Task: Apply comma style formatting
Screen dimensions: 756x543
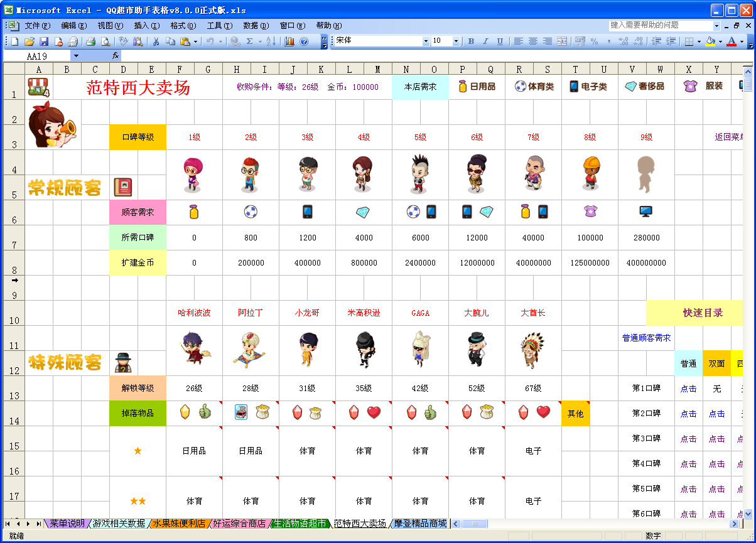Action: click(609, 41)
